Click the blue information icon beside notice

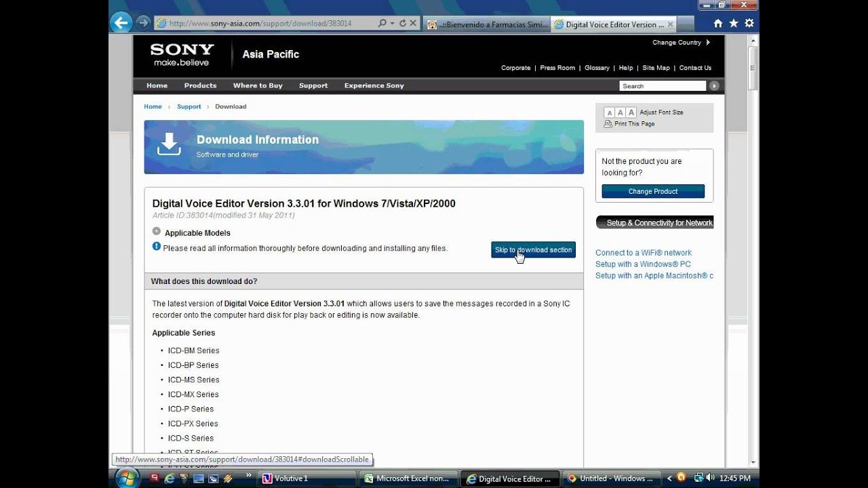point(157,247)
